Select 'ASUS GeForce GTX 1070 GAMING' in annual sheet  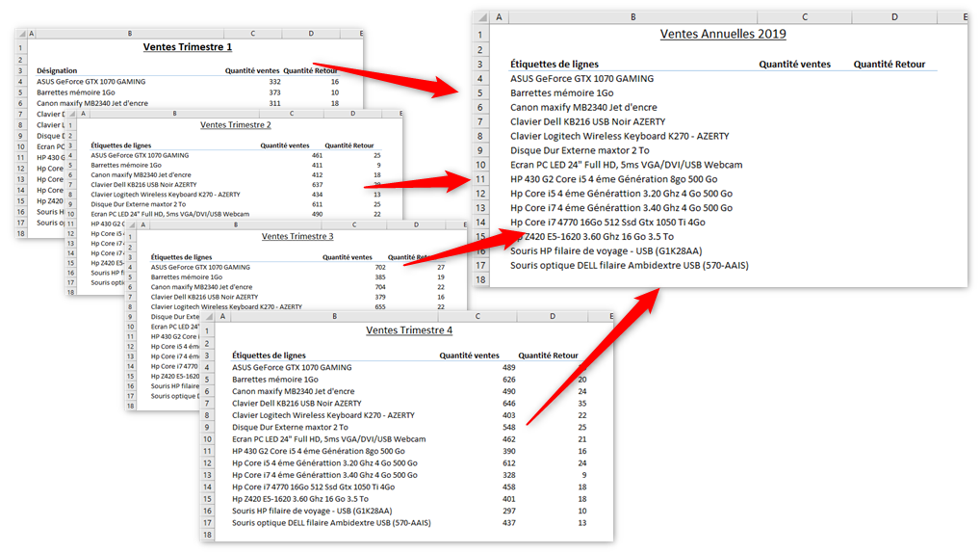581,78
